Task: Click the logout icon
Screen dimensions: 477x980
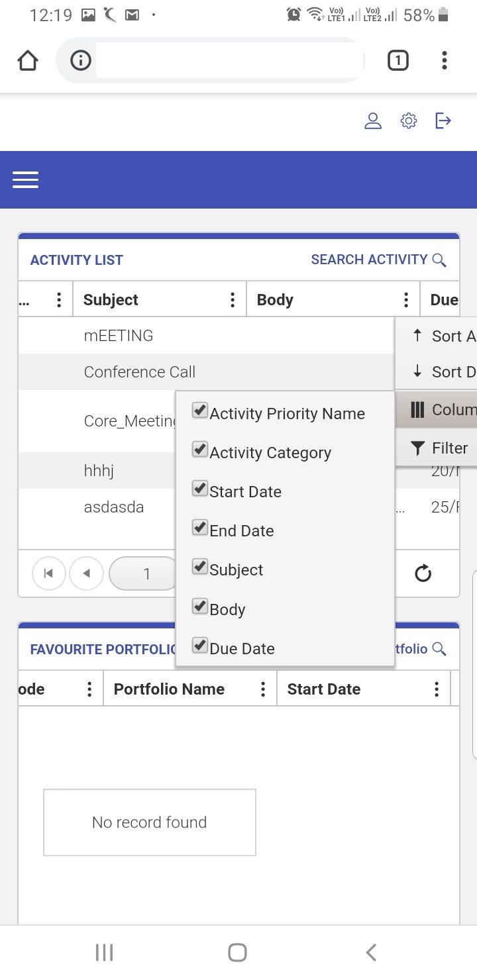Action: click(x=443, y=121)
